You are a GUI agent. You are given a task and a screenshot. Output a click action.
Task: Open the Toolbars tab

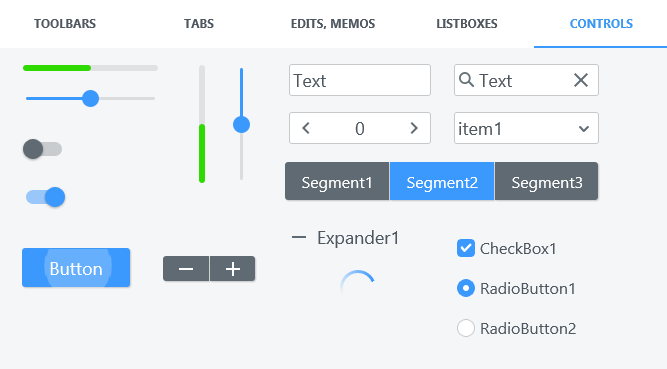coord(65,23)
